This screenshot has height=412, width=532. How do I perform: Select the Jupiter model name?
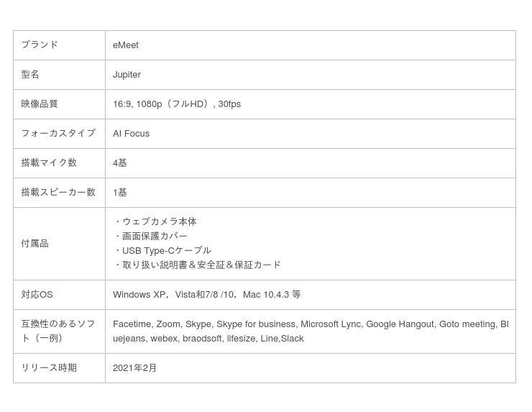tap(127, 75)
